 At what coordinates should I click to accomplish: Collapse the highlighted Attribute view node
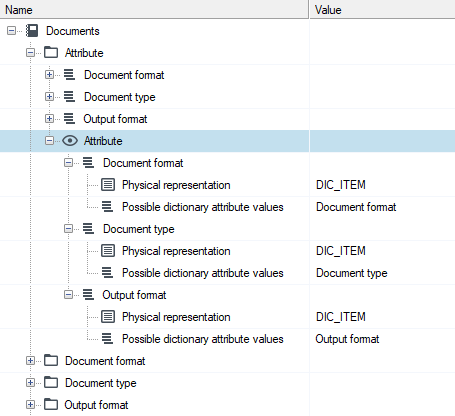[x=49, y=141]
